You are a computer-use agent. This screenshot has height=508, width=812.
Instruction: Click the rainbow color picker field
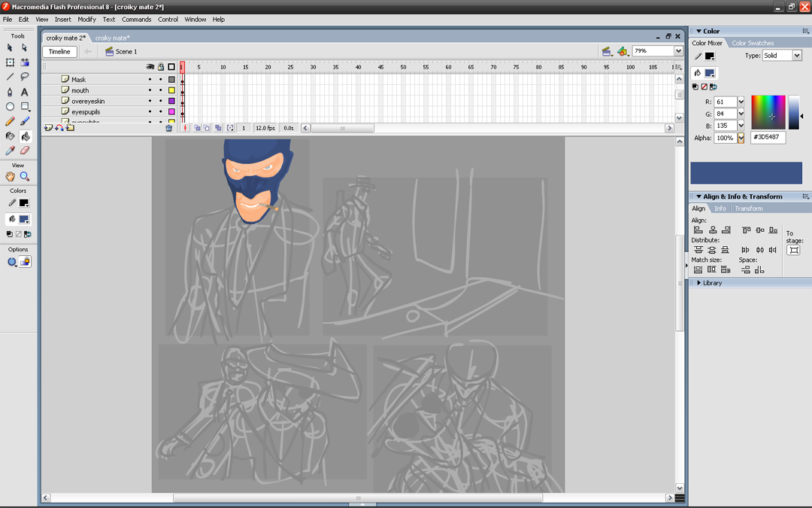pos(768,112)
